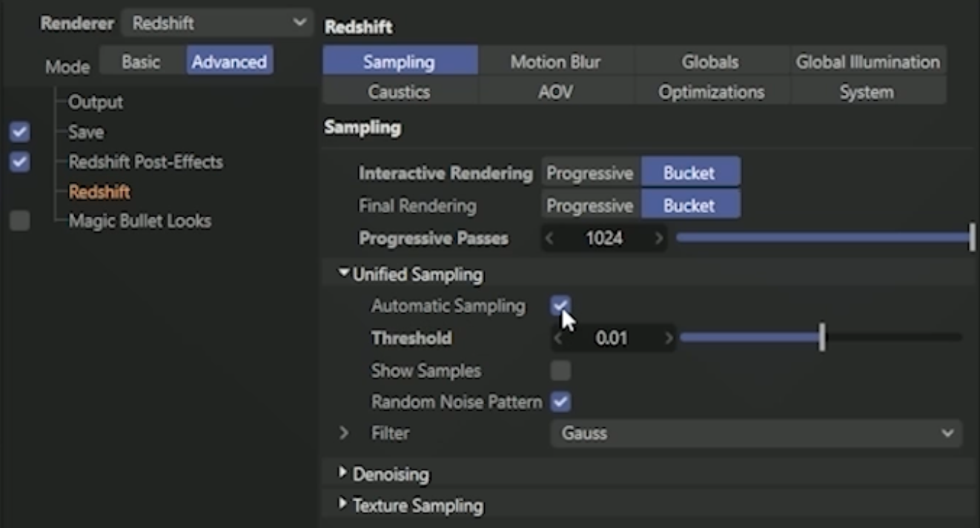The width and height of the screenshot is (980, 528).
Task: Click the Threshold slider track
Action: pyautogui.click(x=821, y=338)
